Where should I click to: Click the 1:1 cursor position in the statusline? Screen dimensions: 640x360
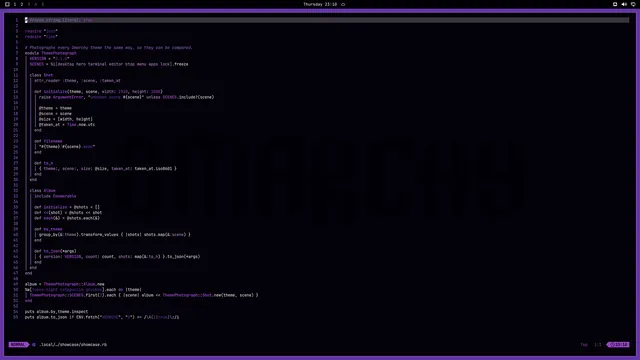pos(598,344)
